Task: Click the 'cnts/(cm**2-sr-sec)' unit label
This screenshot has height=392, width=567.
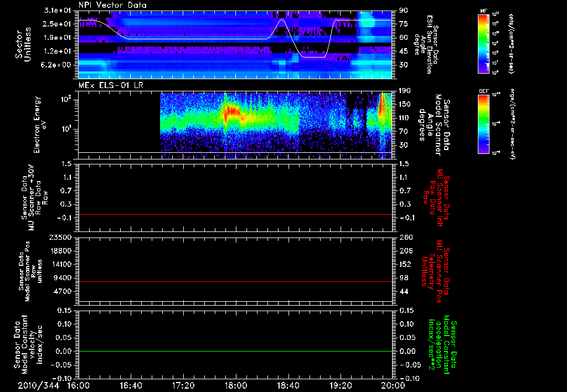Action: click(511, 43)
